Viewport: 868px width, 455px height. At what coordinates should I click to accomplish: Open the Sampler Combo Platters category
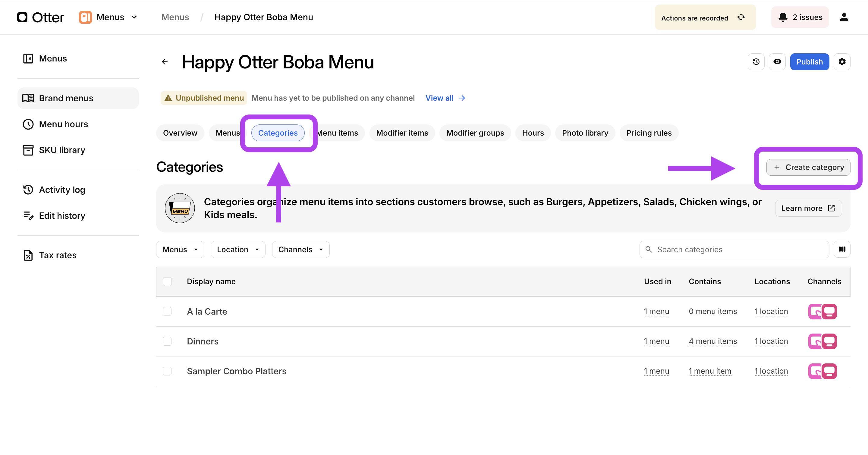[237, 371]
